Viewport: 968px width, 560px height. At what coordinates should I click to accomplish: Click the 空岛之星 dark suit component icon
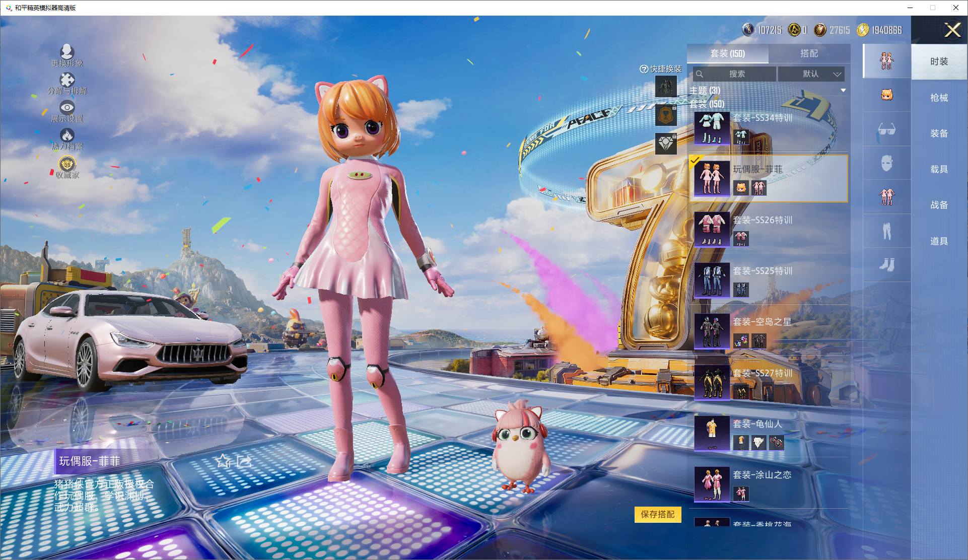click(758, 340)
